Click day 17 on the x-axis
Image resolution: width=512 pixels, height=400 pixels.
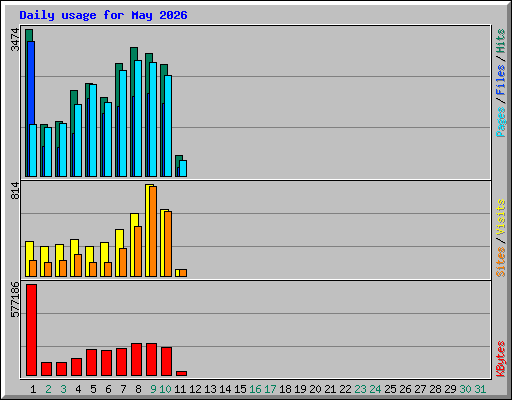(270, 389)
